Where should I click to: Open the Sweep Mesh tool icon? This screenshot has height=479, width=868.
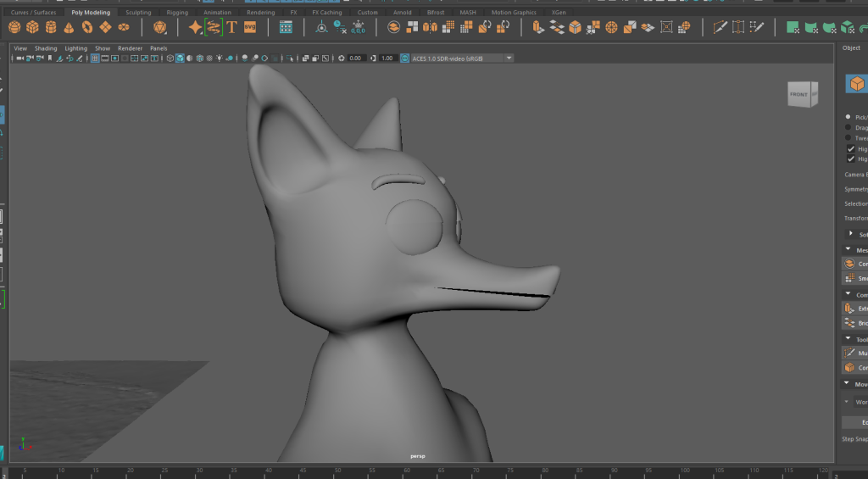coord(214,27)
